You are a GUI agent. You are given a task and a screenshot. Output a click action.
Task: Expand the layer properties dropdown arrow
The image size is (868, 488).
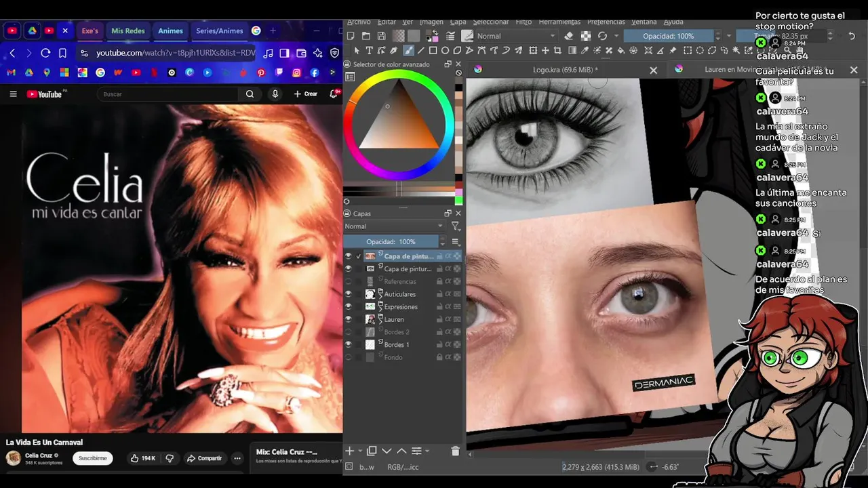click(x=427, y=451)
